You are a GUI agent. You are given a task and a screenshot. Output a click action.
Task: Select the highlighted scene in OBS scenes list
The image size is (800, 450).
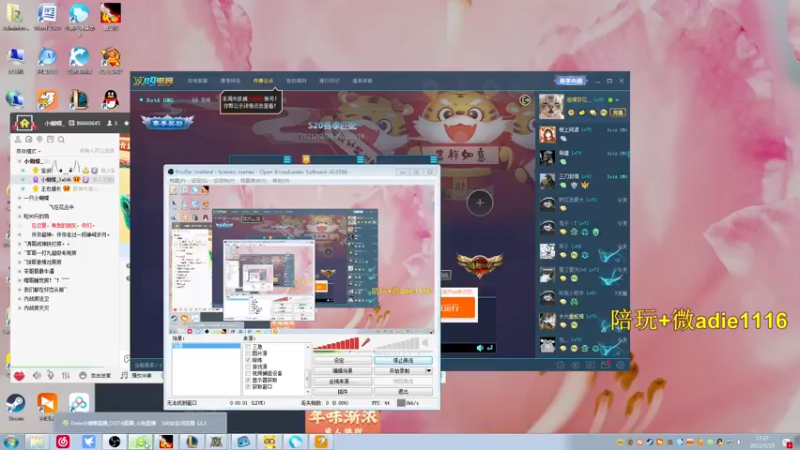click(x=206, y=346)
